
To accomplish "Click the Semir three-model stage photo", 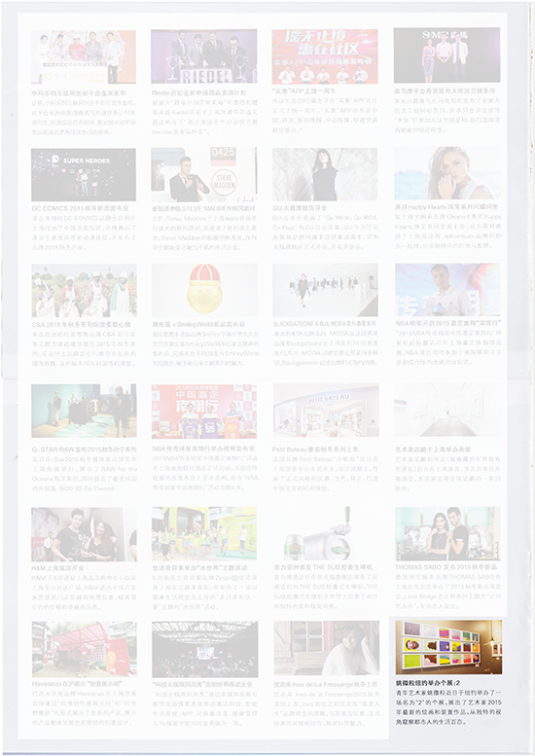I will coord(446,55).
